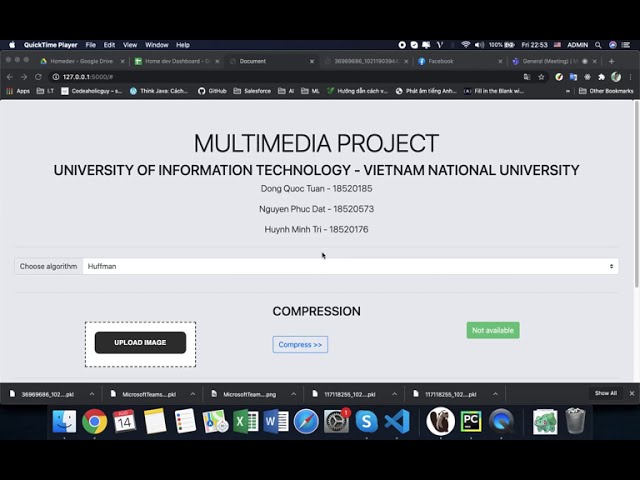This screenshot has width=640, height=480.
Task: Open the File menu in menu bar
Action: click(x=90, y=45)
